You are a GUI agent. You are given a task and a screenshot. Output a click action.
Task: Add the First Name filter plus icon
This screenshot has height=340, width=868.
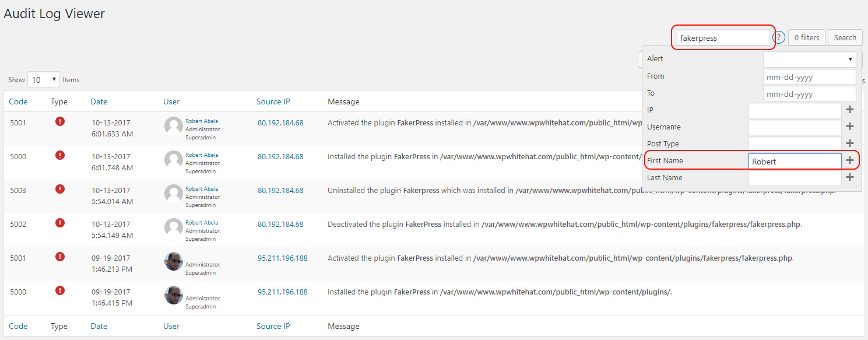point(850,160)
